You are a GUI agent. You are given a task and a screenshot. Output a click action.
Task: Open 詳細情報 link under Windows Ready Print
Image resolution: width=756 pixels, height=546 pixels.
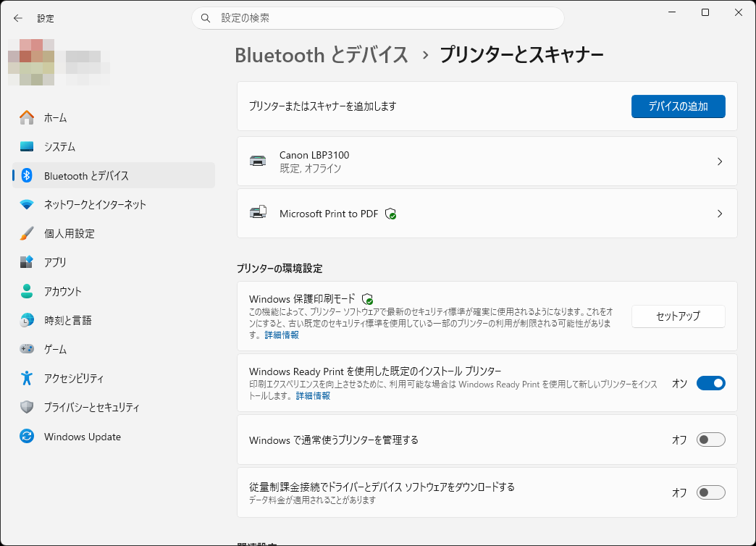(313, 395)
